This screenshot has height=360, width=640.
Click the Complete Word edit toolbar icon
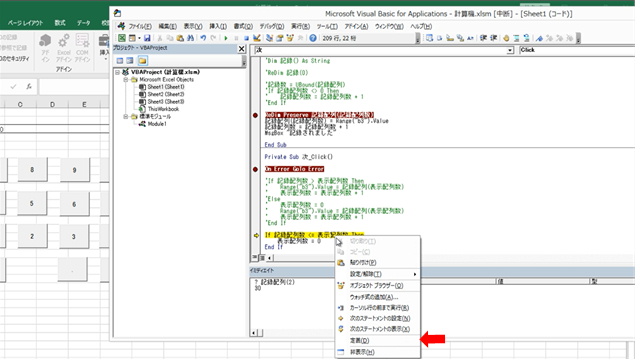point(470,38)
